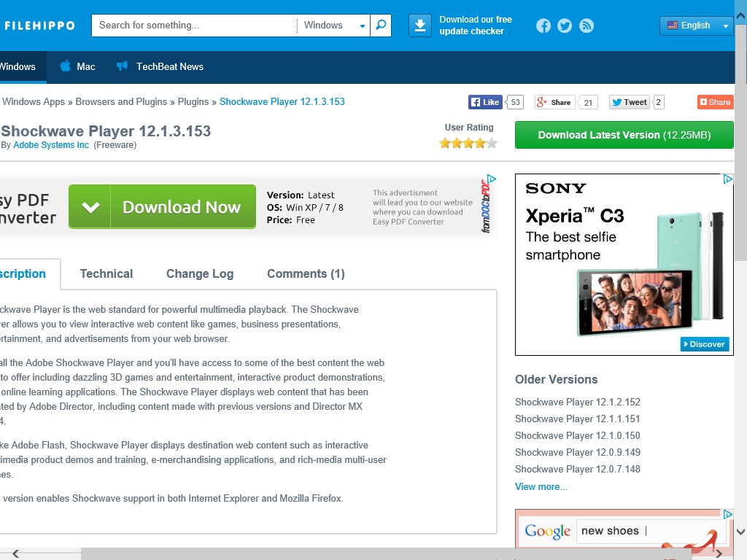Open Shockwave Player 12.1.0.150 version

pos(578,435)
